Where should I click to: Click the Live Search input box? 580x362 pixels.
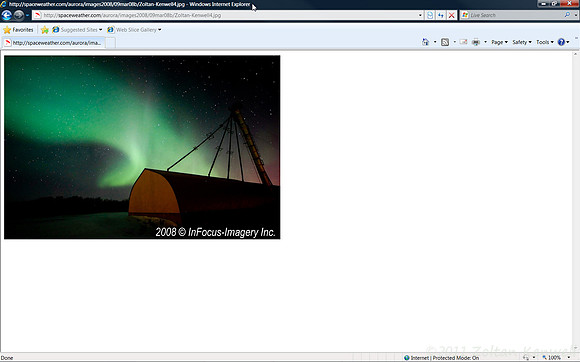[x=516, y=15]
